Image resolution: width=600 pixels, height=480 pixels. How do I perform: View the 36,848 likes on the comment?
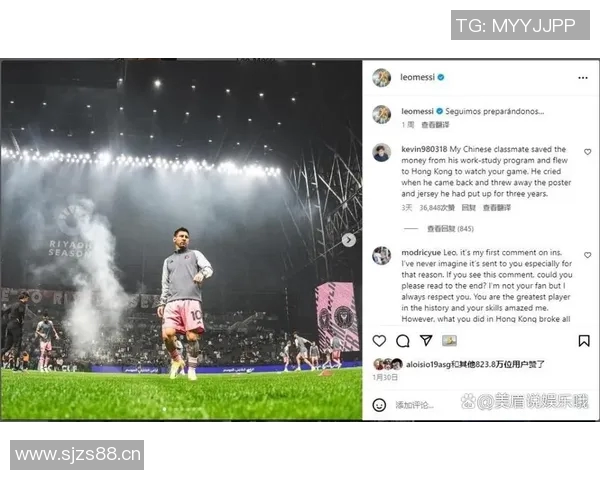[x=437, y=207]
